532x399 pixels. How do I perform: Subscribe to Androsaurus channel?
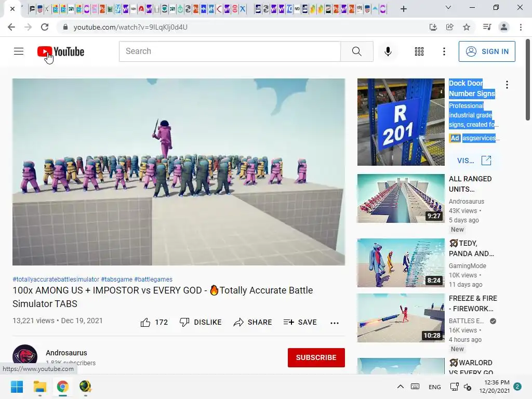(316, 357)
